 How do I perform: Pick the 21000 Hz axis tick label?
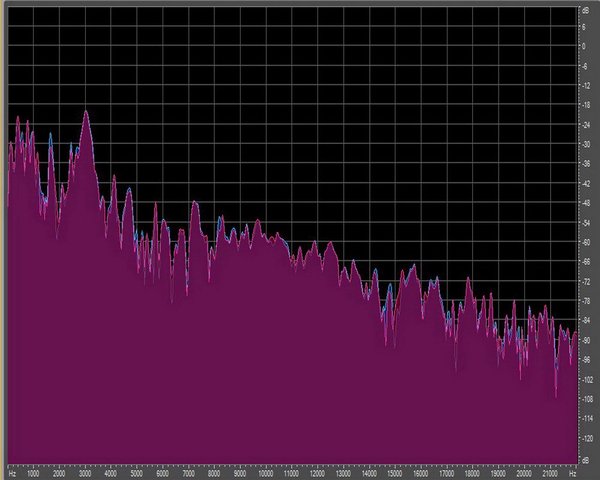tap(550, 474)
